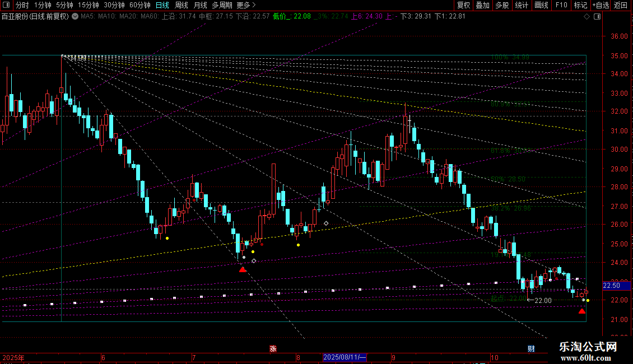The width and height of the screenshot is (633, 364).
Task: Click the 返回 back button
Action: [621, 5]
